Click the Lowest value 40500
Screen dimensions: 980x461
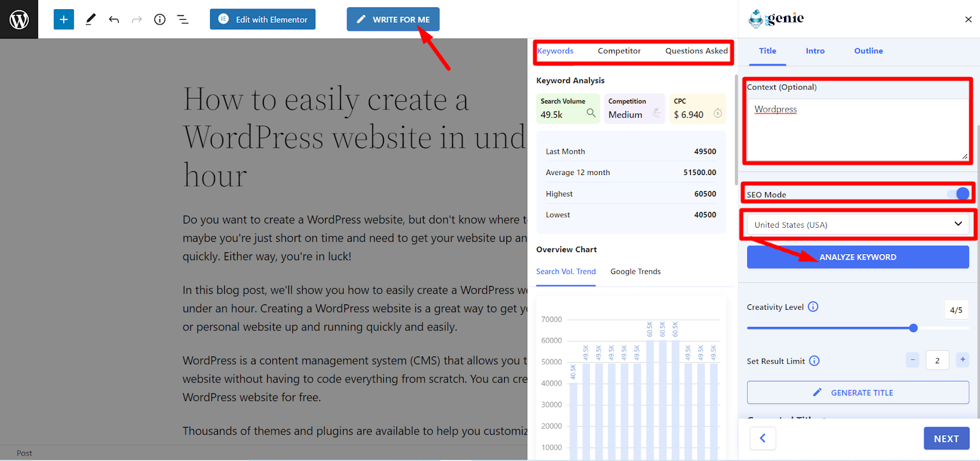pyautogui.click(x=705, y=215)
